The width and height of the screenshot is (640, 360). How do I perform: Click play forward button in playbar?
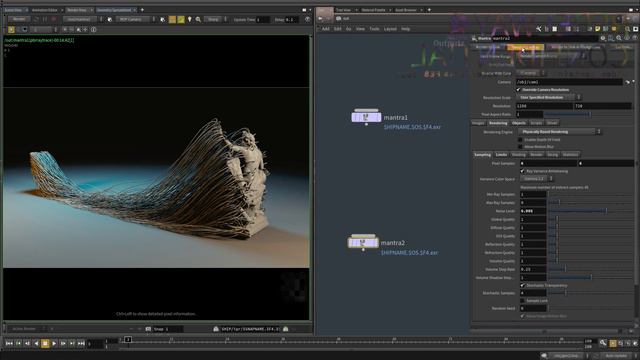[54, 344]
